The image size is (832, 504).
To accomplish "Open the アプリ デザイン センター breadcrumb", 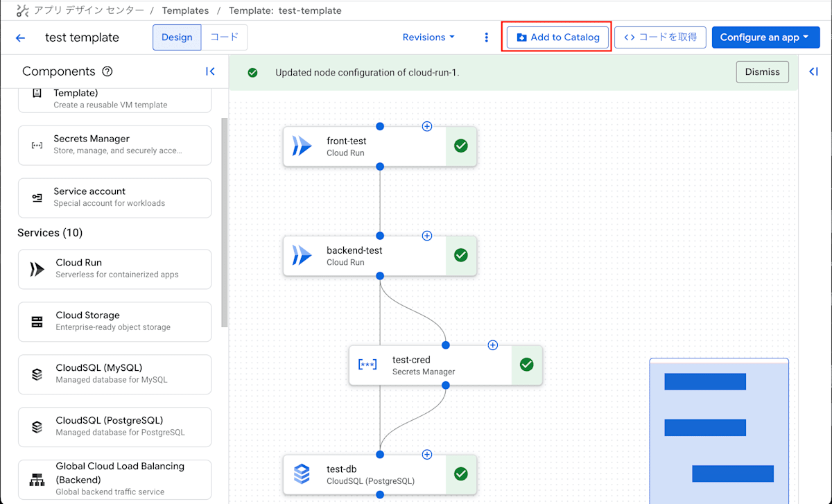I will click(89, 10).
